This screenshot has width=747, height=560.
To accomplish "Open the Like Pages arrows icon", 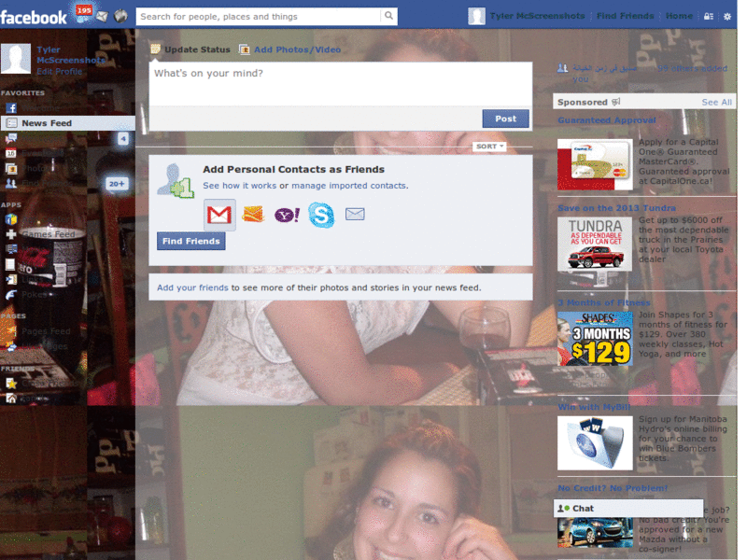I will 11,346.
